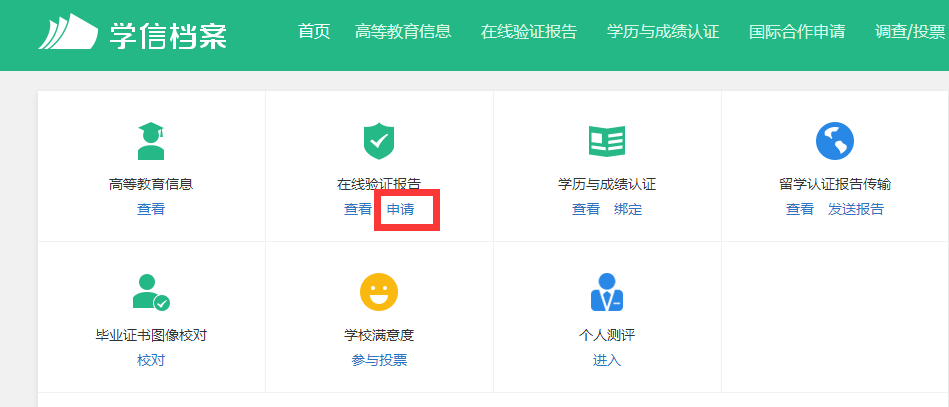Click the 个人测评 businessman icon
The image size is (949, 407).
[x=607, y=292]
